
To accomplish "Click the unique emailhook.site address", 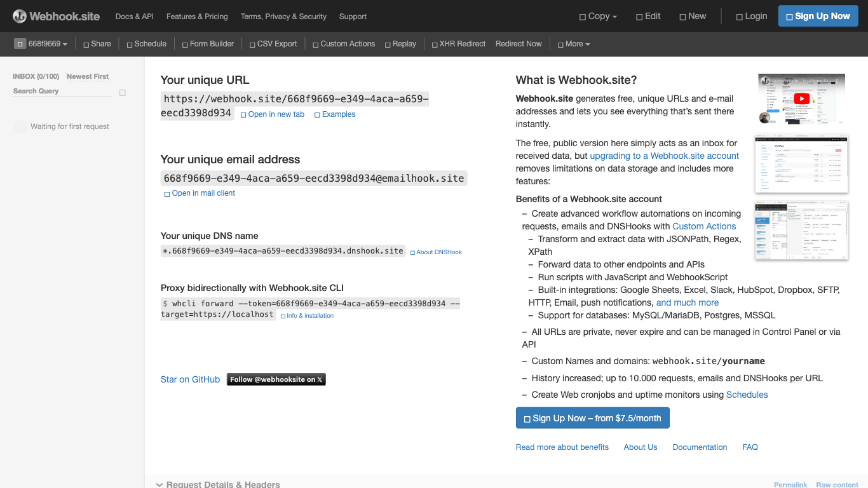I will [x=314, y=179].
